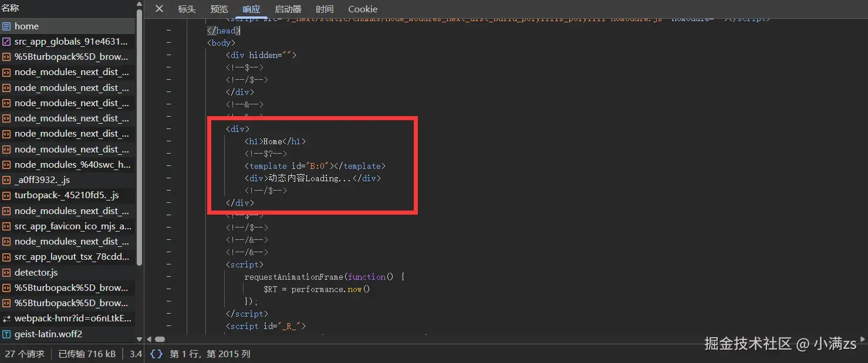Click the $RT = performance.now() line
Viewport: 868px width, 363px height.
[317, 289]
